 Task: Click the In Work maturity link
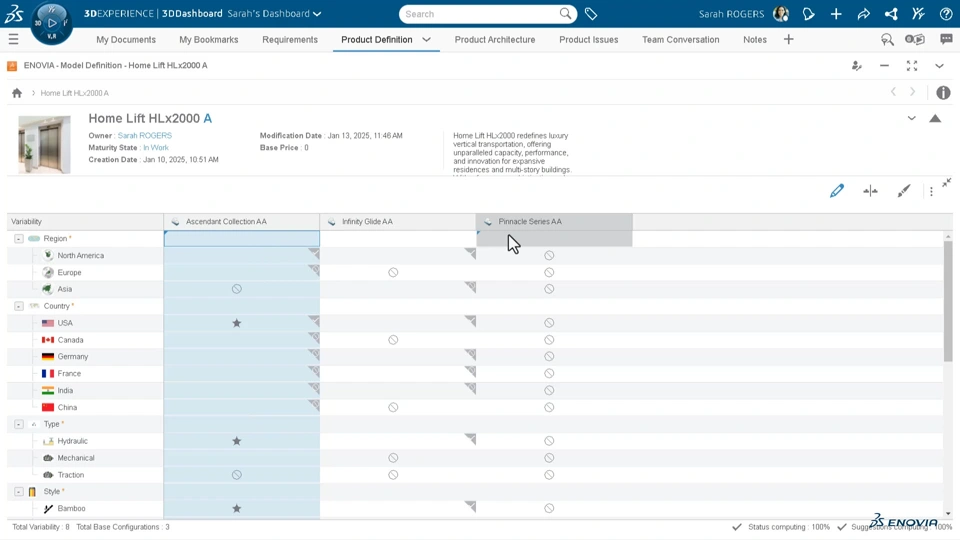156,148
